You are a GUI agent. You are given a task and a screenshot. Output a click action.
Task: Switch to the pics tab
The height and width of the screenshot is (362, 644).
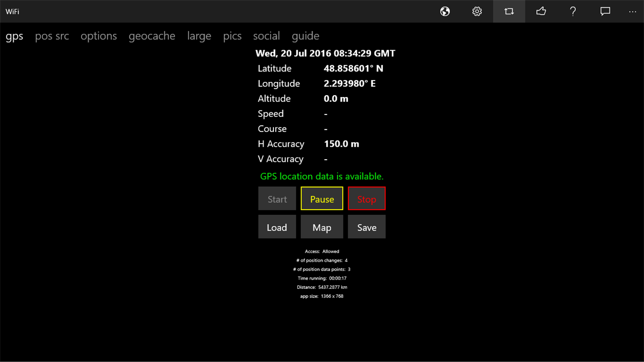click(x=232, y=35)
